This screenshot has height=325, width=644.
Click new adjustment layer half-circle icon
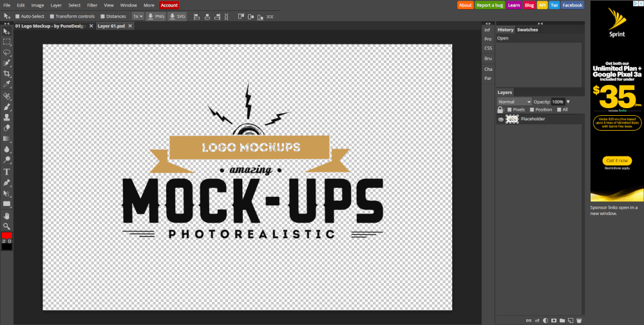click(x=545, y=320)
